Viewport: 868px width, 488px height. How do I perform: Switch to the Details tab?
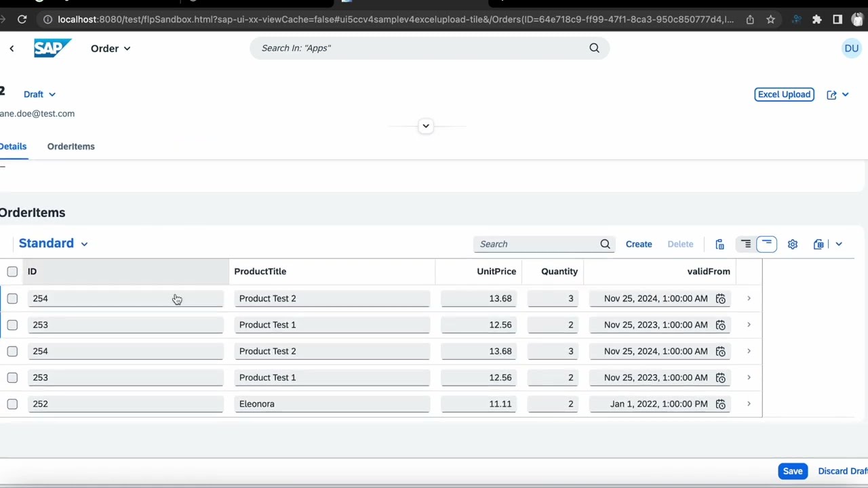point(13,146)
